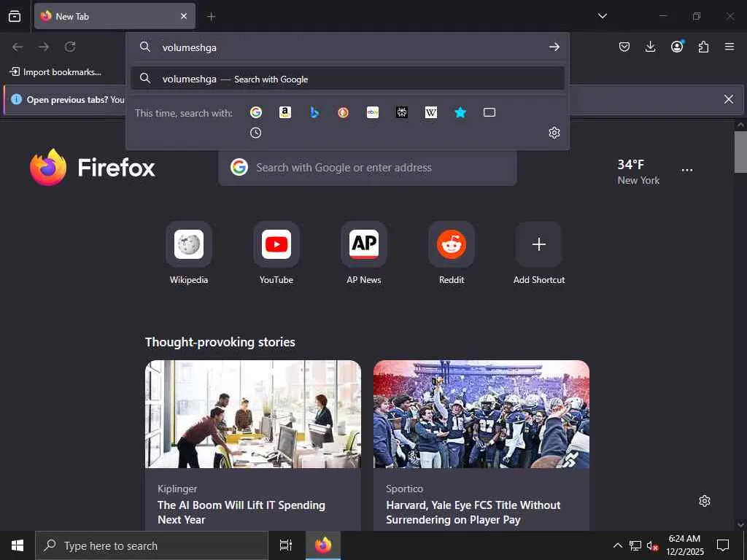Screen dimensions: 747x560
Task: Open Harvard, Yale Eye FCS Title headline
Action: (473, 513)
